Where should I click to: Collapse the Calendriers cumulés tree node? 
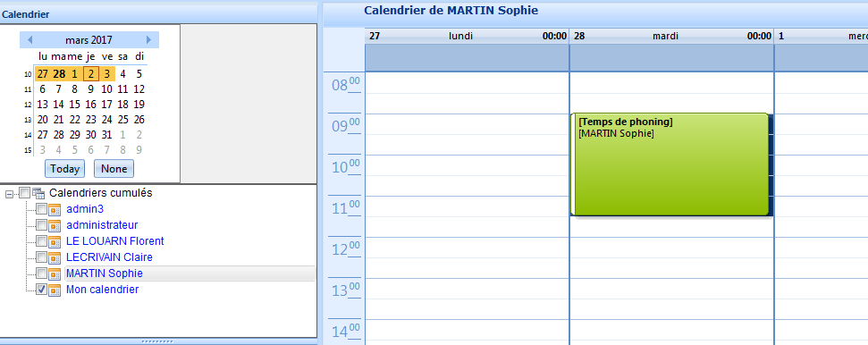click(9, 193)
